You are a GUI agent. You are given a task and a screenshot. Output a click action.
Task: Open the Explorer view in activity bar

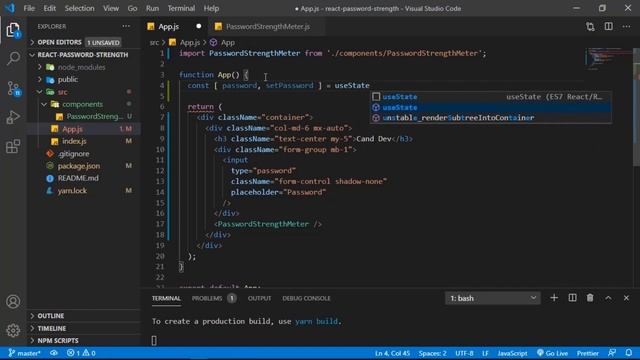(13, 30)
